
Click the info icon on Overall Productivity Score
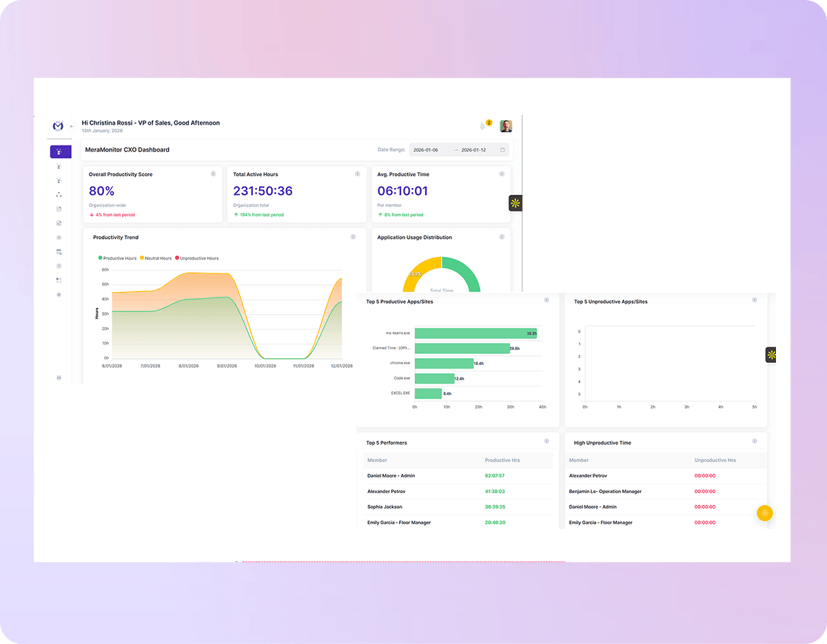[x=214, y=174]
